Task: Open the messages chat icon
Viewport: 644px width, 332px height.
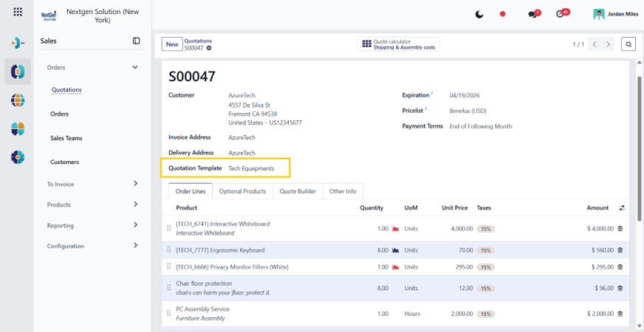Action: (533, 14)
